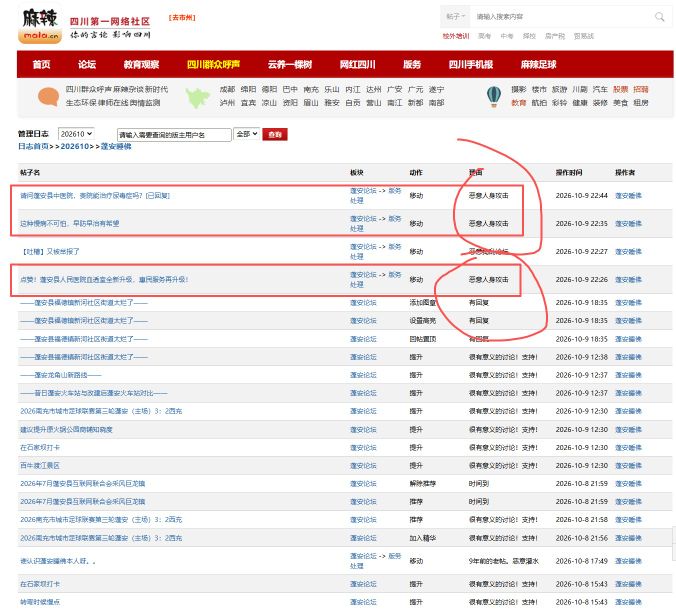This screenshot has width=676, height=610.
Task: Click the operator link in the 22:44 row
Action: (x=628, y=196)
